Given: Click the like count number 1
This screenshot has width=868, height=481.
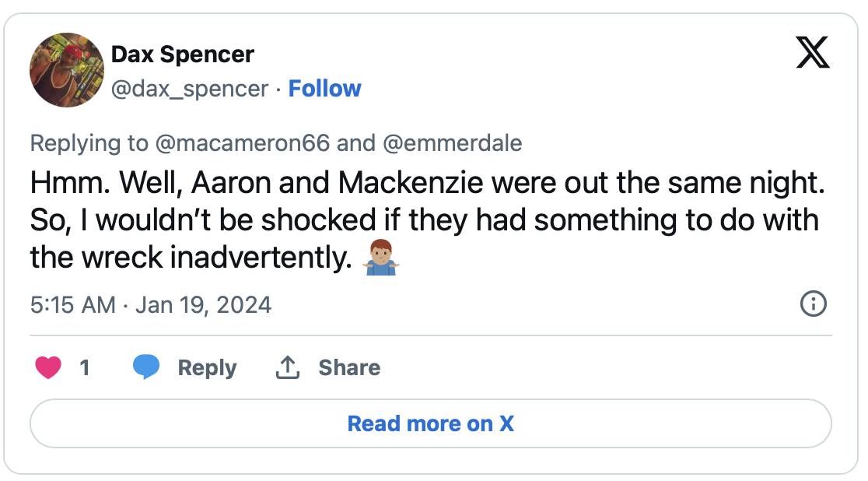Looking at the screenshot, I should (85, 367).
